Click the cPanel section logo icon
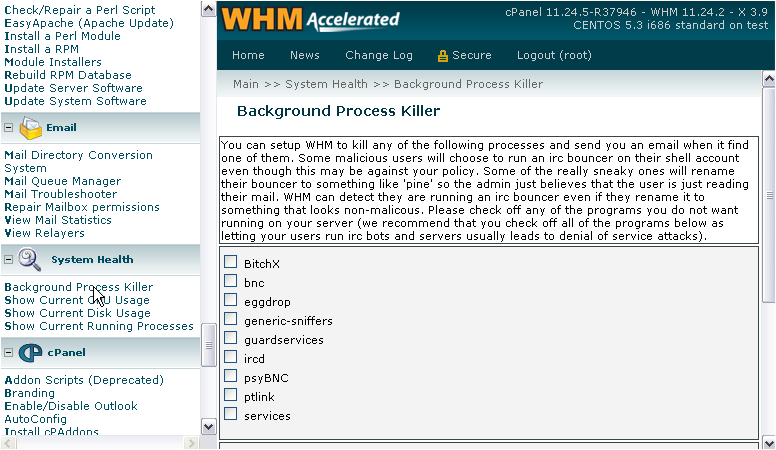 click(x=30, y=352)
